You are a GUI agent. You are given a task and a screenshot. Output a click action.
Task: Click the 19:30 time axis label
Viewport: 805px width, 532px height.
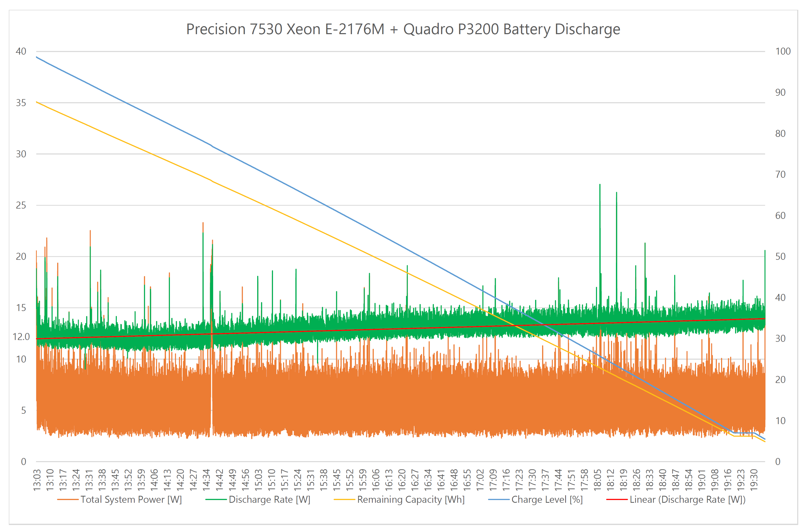pyautogui.click(x=753, y=480)
